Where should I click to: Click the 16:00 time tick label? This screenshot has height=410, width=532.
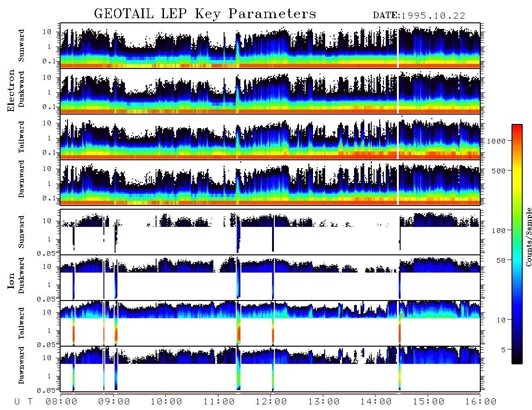click(481, 402)
